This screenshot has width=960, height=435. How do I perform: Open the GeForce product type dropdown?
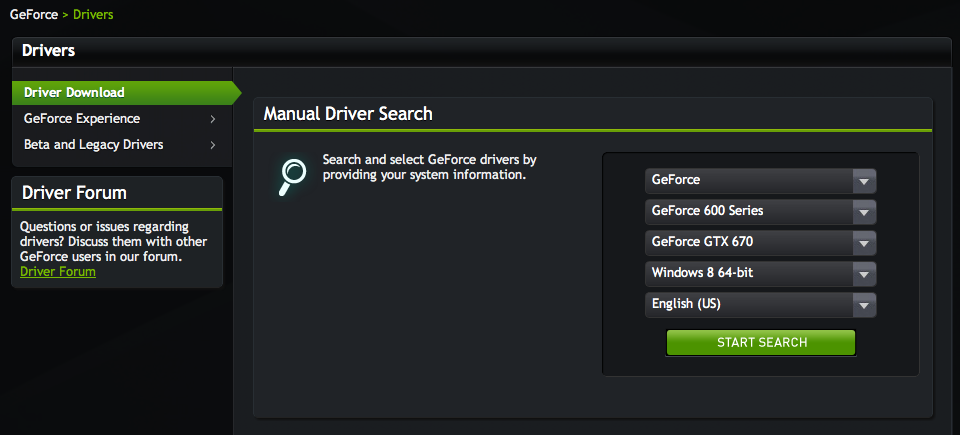760,181
